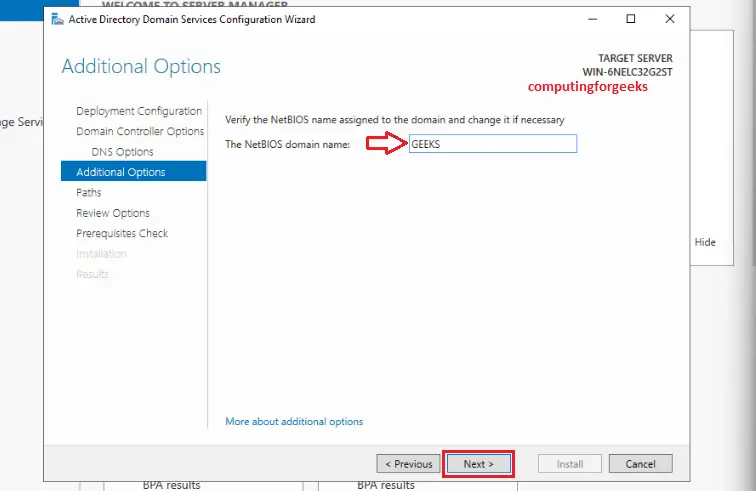Image resolution: width=756 pixels, height=491 pixels.
Task: Select the Additional Options step
Action: (134, 172)
